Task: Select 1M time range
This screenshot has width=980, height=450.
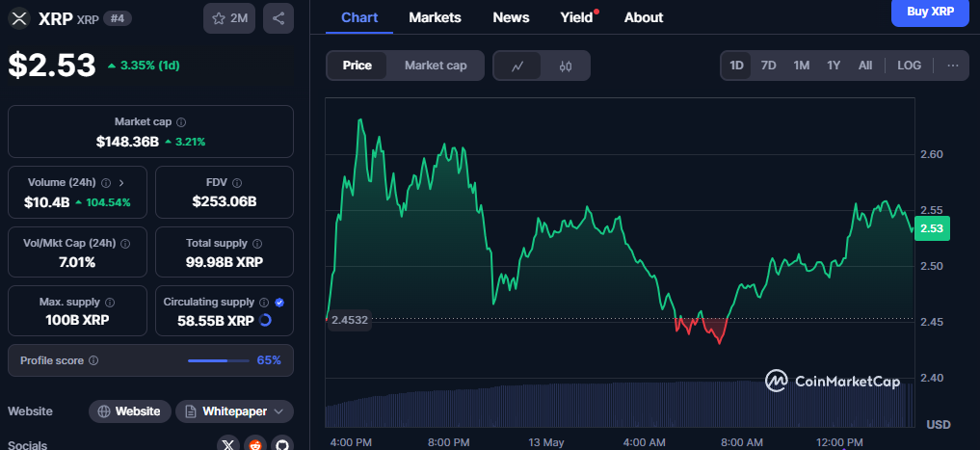Action: click(802, 66)
